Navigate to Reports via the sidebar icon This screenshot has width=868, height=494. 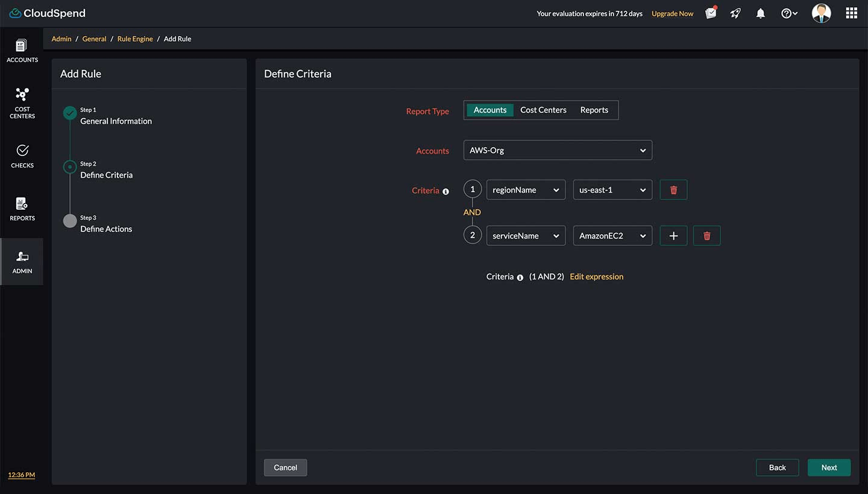(22, 208)
